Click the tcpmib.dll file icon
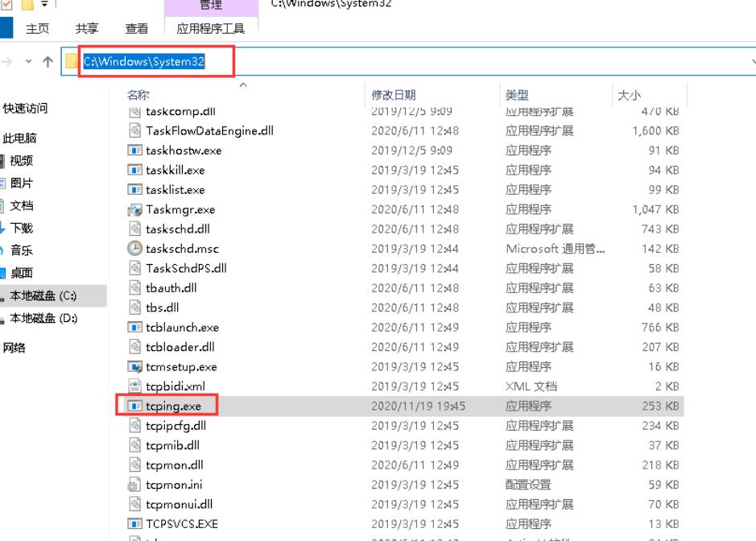Screen dimensions: 756x541 (134, 445)
